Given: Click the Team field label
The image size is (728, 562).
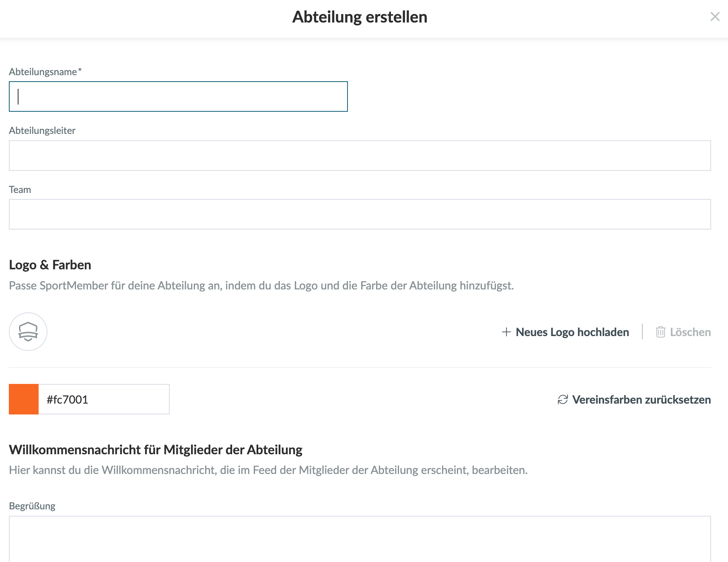Looking at the screenshot, I should point(20,190).
